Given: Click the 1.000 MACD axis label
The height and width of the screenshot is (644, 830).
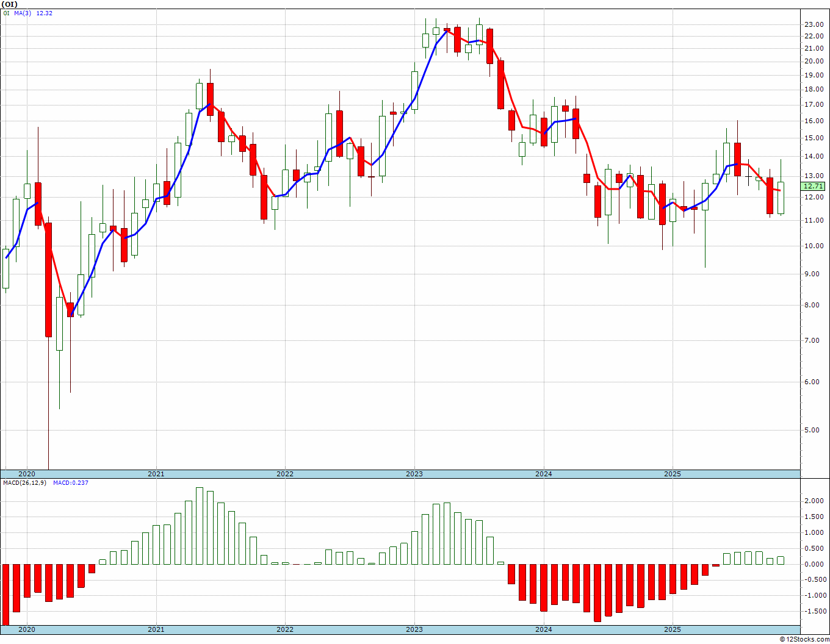Looking at the screenshot, I should click(814, 532).
